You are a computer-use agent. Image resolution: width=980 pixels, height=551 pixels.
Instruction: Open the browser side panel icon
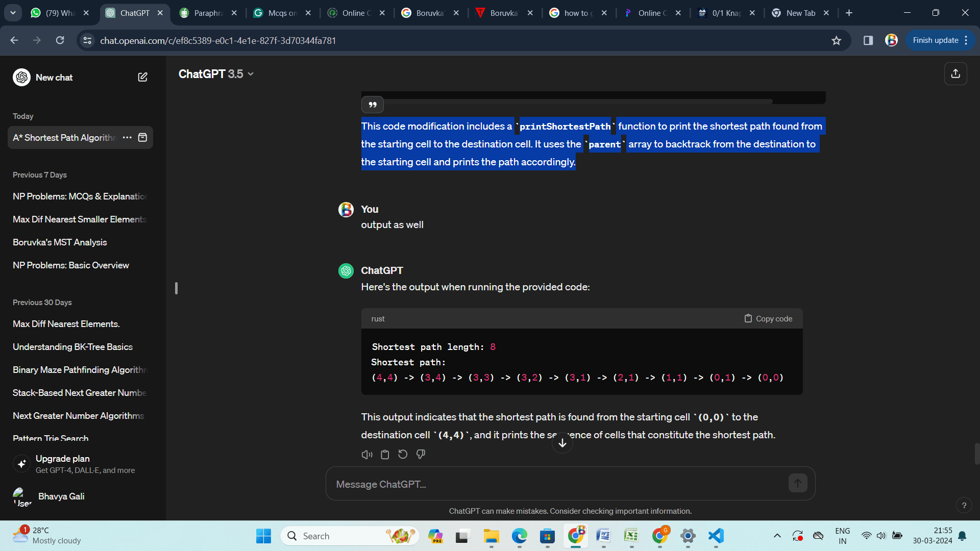pos(868,40)
